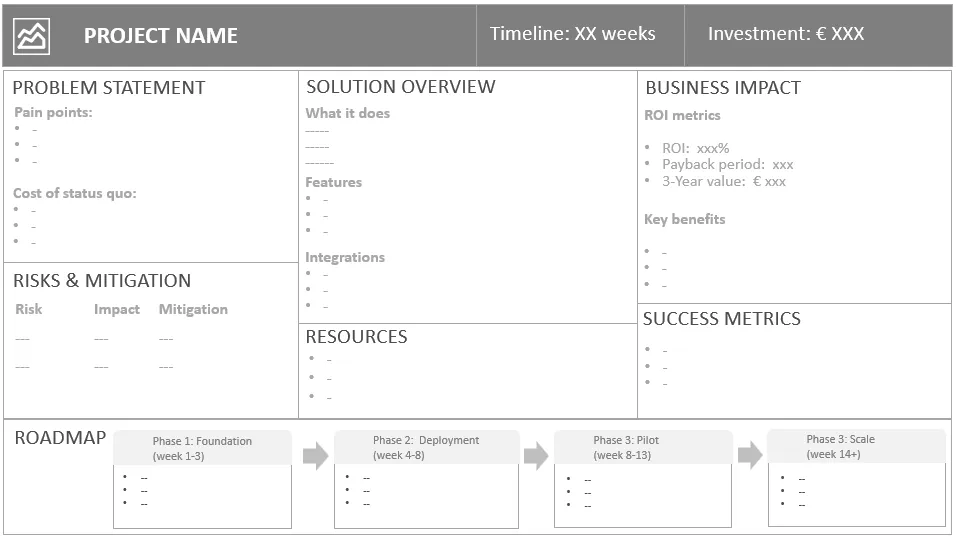Select the Mitigation column header
This screenshot has height=536, width=956.
(x=193, y=310)
